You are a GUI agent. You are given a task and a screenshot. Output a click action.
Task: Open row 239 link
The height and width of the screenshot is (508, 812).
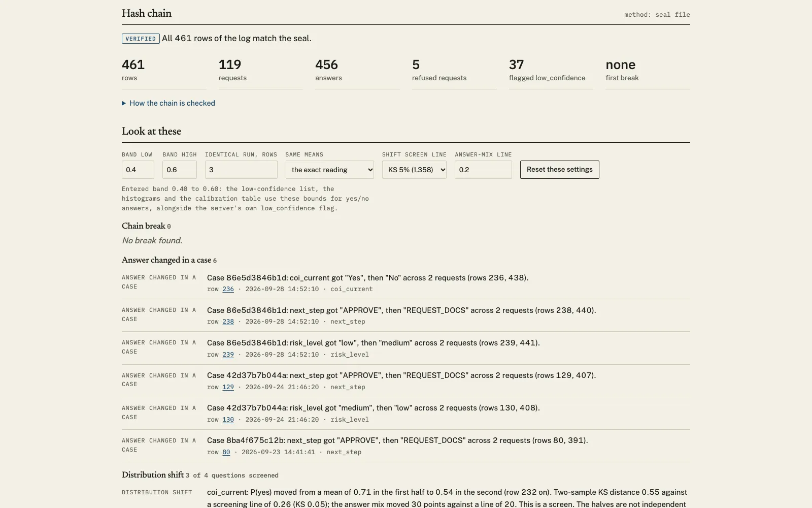tap(228, 355)
